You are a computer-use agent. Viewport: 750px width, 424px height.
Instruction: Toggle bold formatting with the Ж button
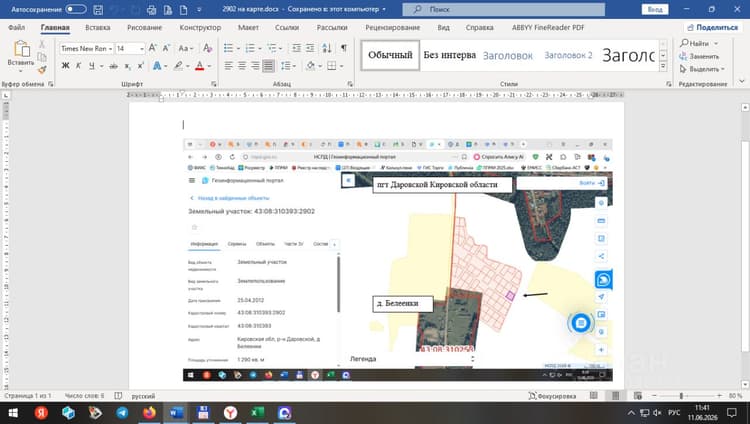[66, 66]
